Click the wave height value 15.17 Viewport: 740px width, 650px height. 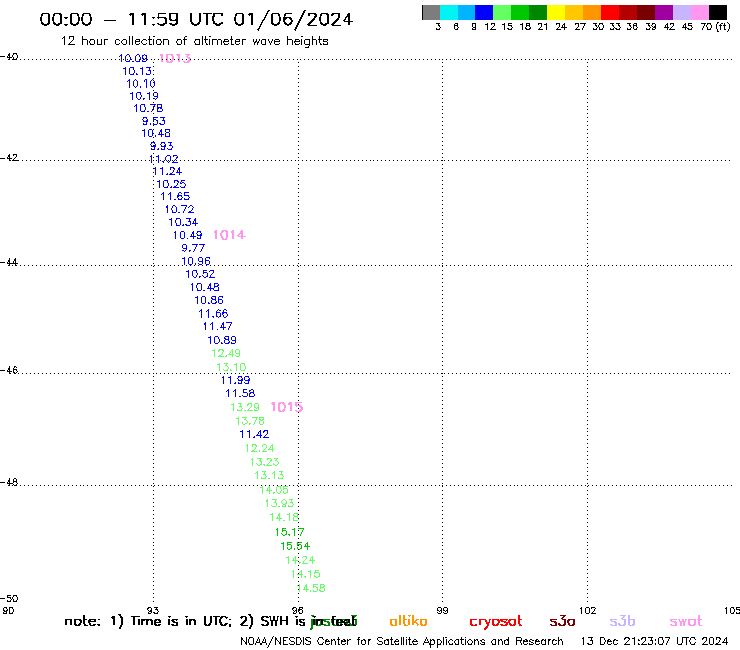(x=290, y=532)
